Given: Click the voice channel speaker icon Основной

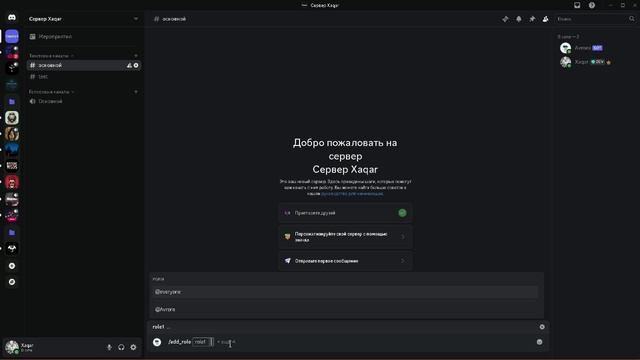Looking at the screenshot, I should coord(33,101).
